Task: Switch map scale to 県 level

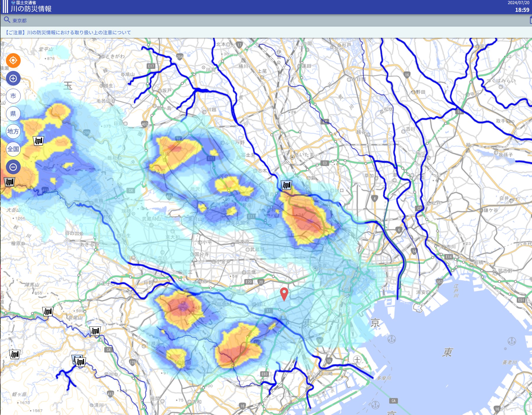Action: coord(13,114)
